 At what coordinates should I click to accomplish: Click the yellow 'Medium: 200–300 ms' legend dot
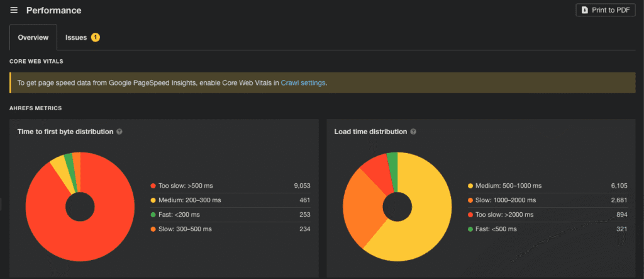point(153,200)
